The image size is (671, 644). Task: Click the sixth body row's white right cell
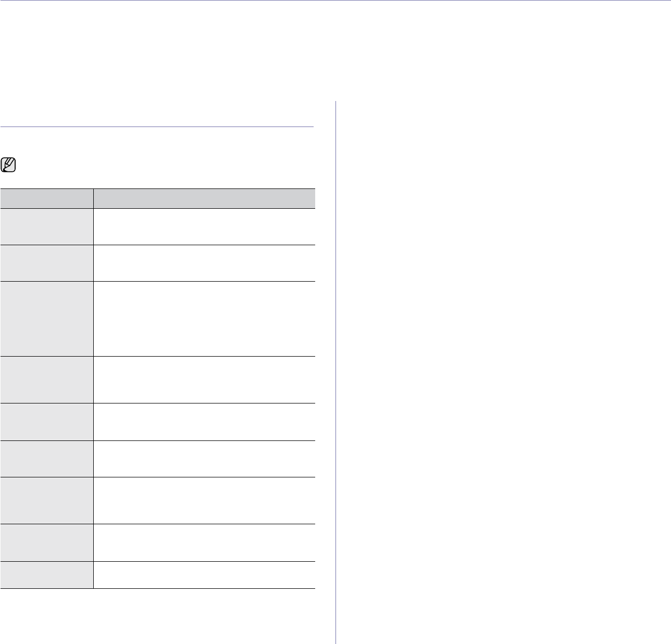tap(204, 459)
